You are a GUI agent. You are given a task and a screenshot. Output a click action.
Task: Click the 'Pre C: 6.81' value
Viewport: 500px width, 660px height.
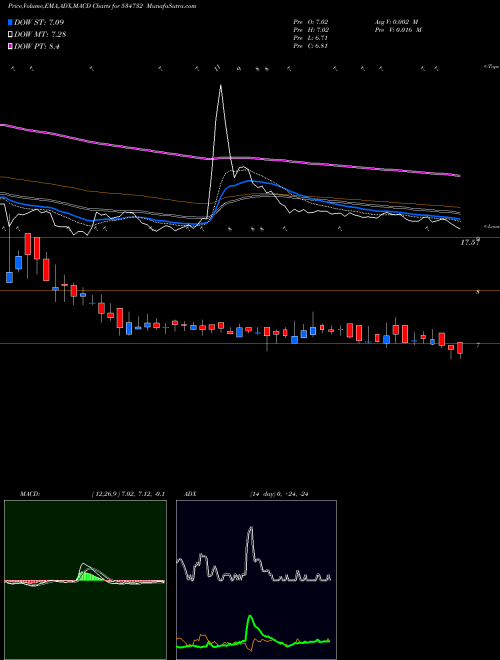[311, 46]
